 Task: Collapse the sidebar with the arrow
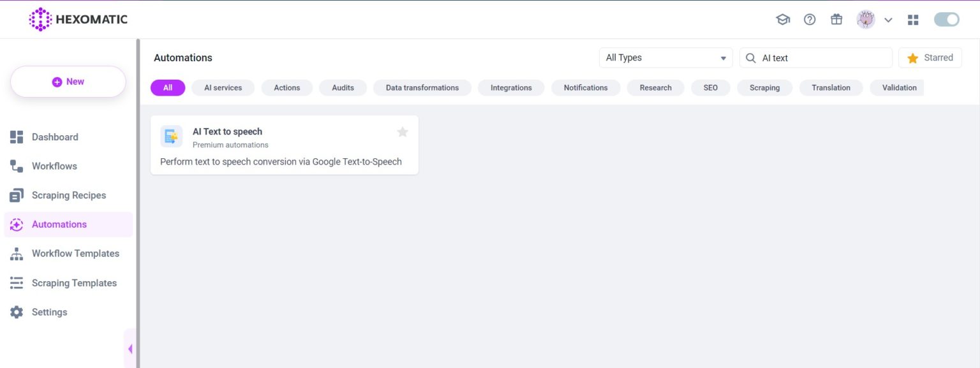[x=131, y=348]
